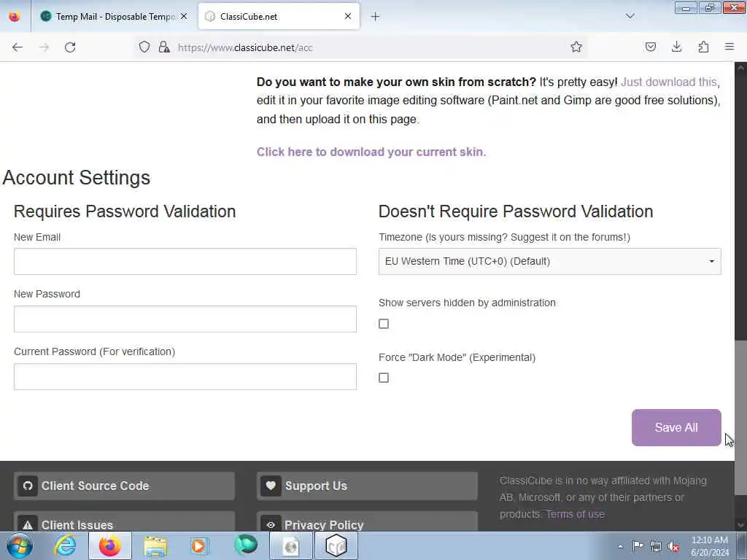The width and height of the screenshot is (747, 560).
Task: Click the scrollbar up arrow
Action: click(740, 68)
